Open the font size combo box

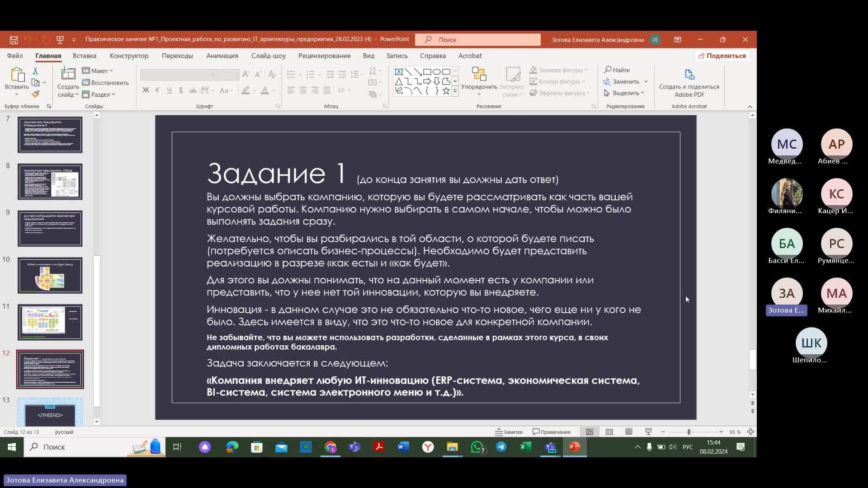[x=228, y=74]
